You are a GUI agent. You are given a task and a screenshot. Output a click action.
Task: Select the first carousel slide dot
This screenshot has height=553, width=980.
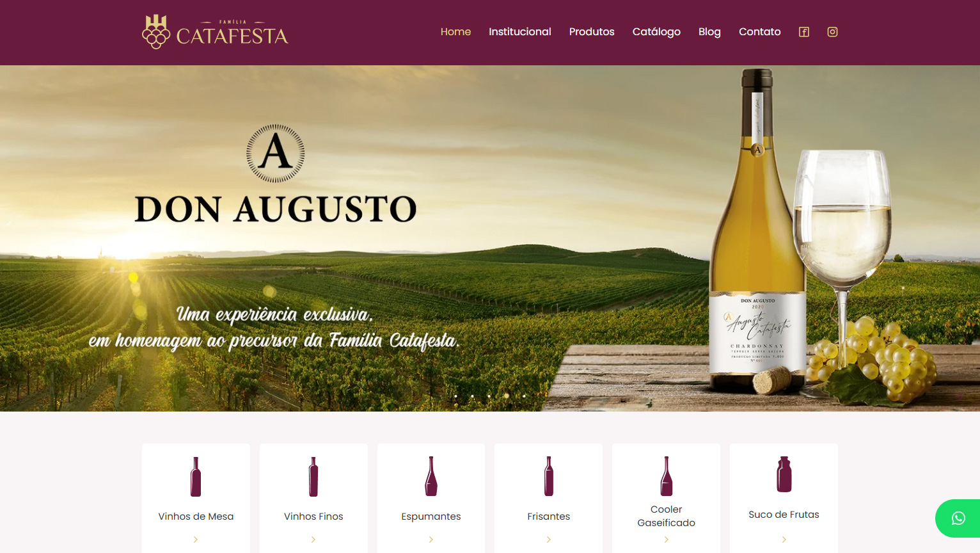(455, 396)
